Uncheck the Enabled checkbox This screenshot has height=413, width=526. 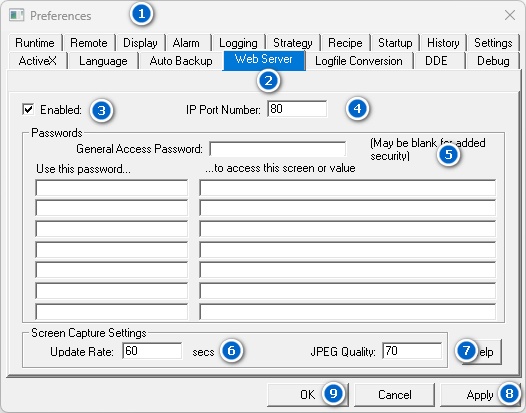pos(29,109)
